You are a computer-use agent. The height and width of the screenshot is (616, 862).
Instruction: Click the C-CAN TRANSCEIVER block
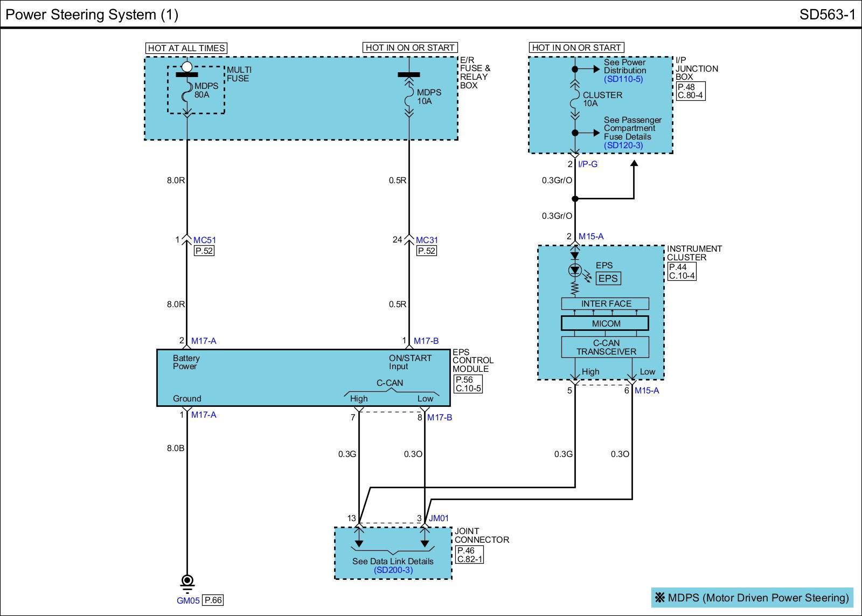[605, 348]
